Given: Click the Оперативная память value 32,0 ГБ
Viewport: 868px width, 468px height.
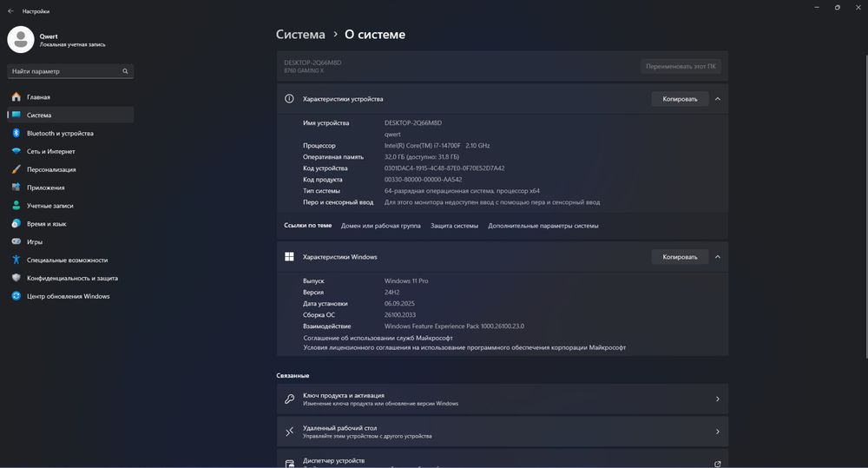Looking at the screenshot, I should tap(422, 157).
